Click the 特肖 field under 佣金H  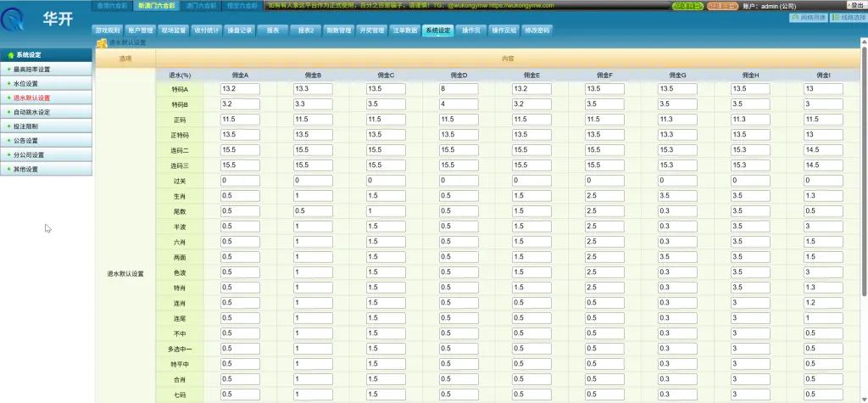[x=751, y=287]
